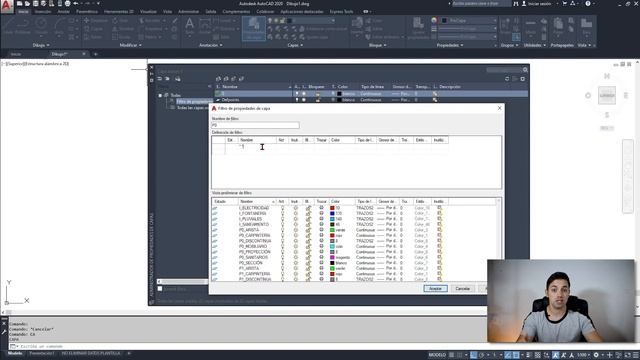This screenshot has height=360, width=640.
Task: Toggle grid display in status bar
Action: click(x=451, y=355)
